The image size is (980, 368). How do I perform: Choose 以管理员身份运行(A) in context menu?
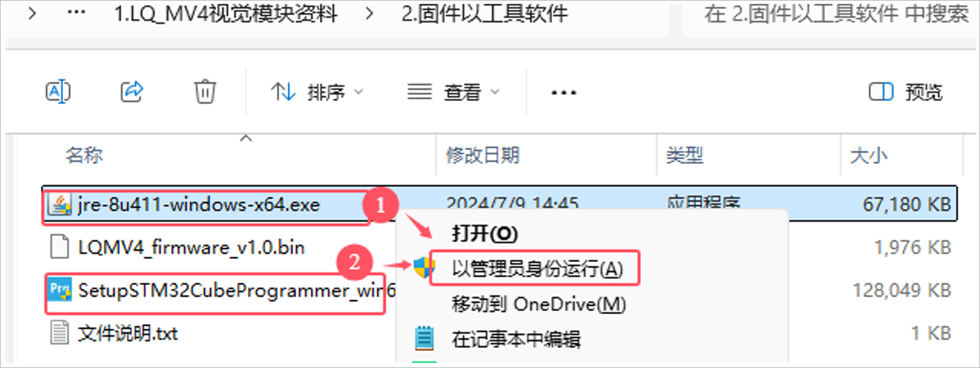pos(537,269)
